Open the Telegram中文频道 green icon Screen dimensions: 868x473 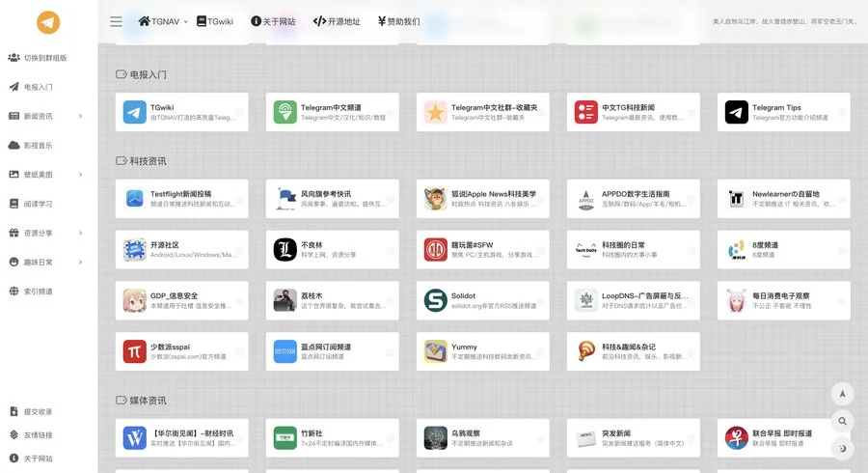pyautogui.click(x=285, y=112)
